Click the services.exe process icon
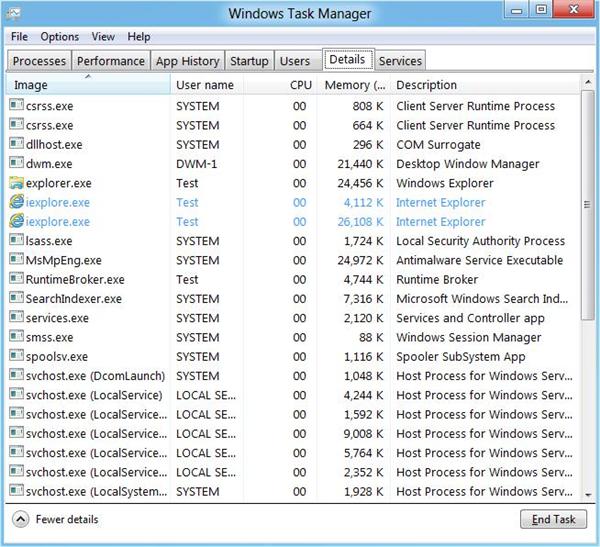The width and height of the screenshot is (600, 547). tap(16, 317)
